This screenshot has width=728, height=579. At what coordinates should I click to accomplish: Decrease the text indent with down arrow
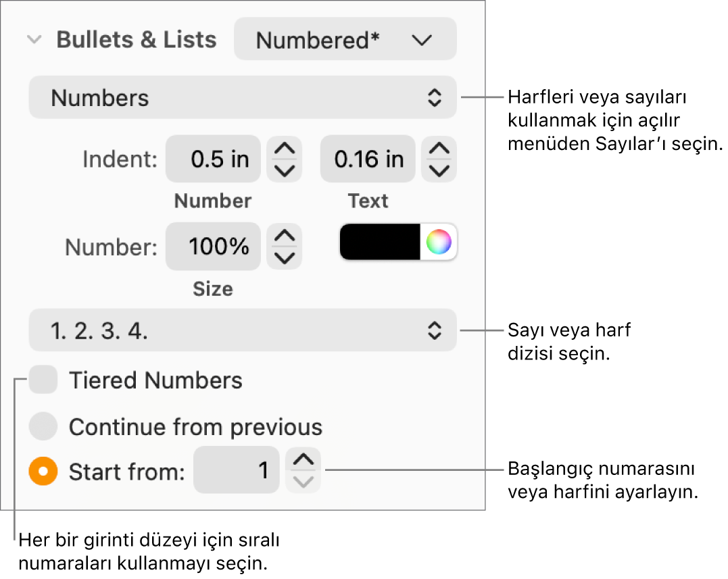pos(439,171)
